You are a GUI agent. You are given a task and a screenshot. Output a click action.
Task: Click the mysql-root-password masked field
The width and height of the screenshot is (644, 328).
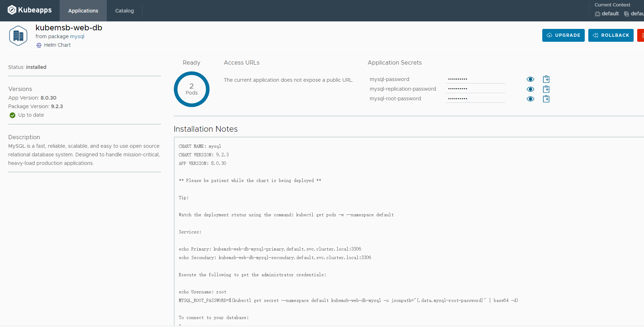[x=476, y=99]
